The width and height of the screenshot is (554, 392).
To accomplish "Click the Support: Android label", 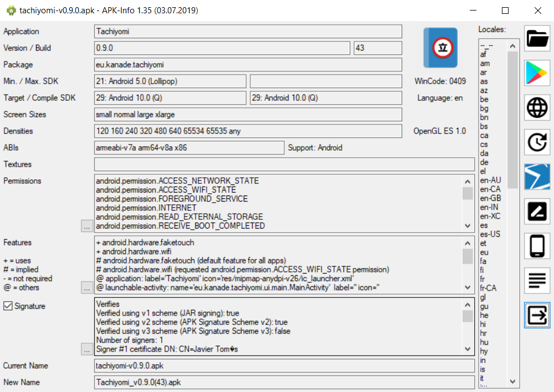I will click(315, 148).
